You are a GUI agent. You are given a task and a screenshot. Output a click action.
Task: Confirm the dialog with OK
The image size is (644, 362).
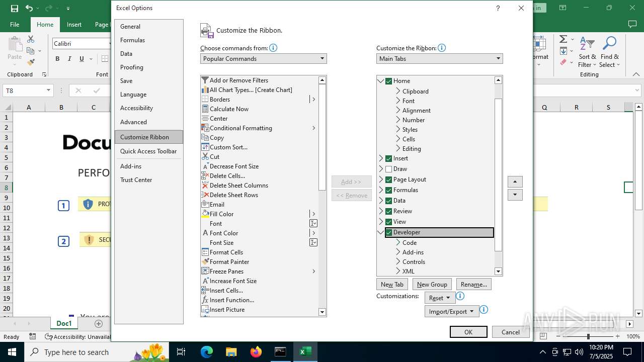coord(468,332)
